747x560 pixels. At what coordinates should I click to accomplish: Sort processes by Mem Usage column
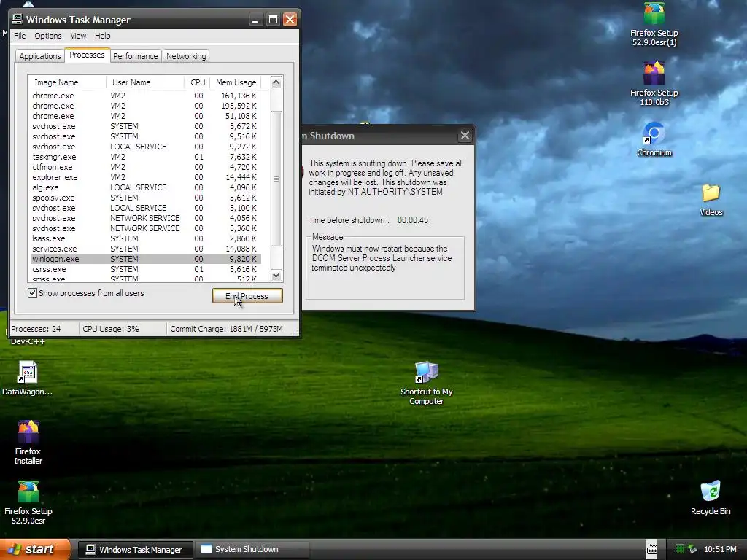(236, 82)
